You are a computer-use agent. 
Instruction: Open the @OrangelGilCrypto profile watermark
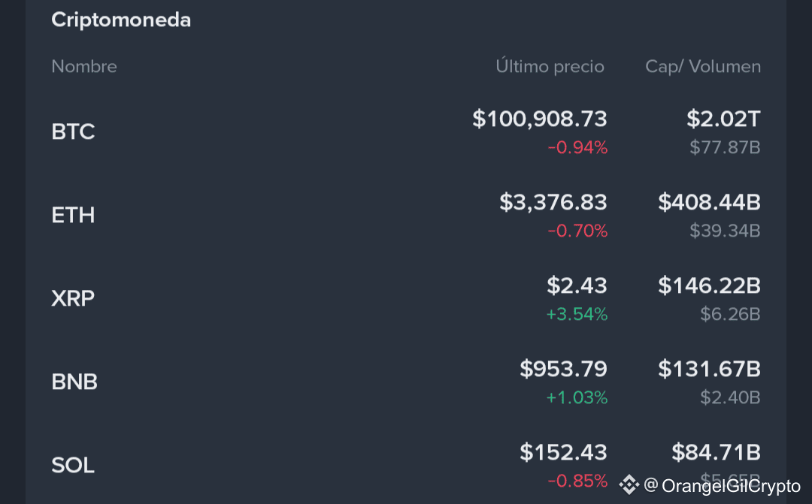click(723, 486)
